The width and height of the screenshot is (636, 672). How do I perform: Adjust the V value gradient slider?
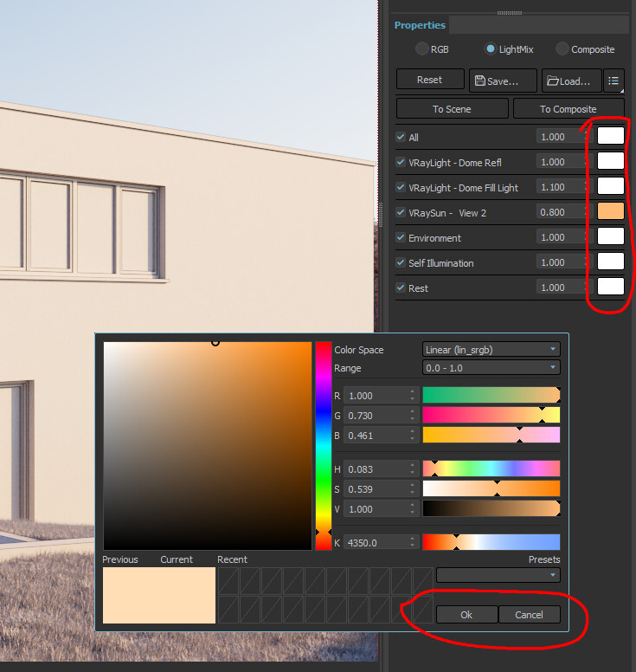[491, 508]
